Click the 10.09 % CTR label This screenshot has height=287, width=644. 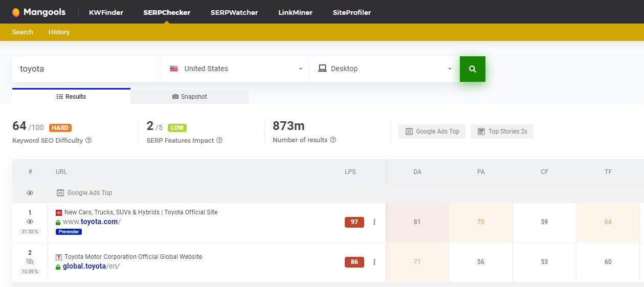point(30,272)
